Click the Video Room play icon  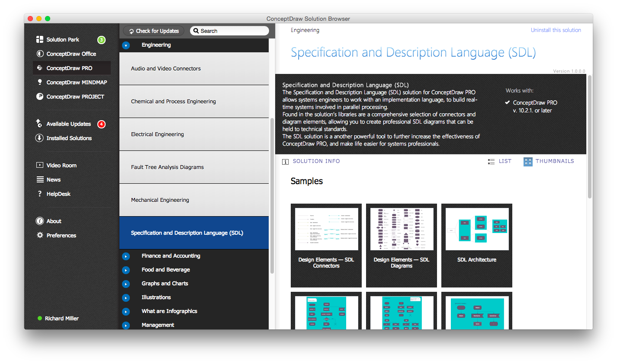click(40, 165)
